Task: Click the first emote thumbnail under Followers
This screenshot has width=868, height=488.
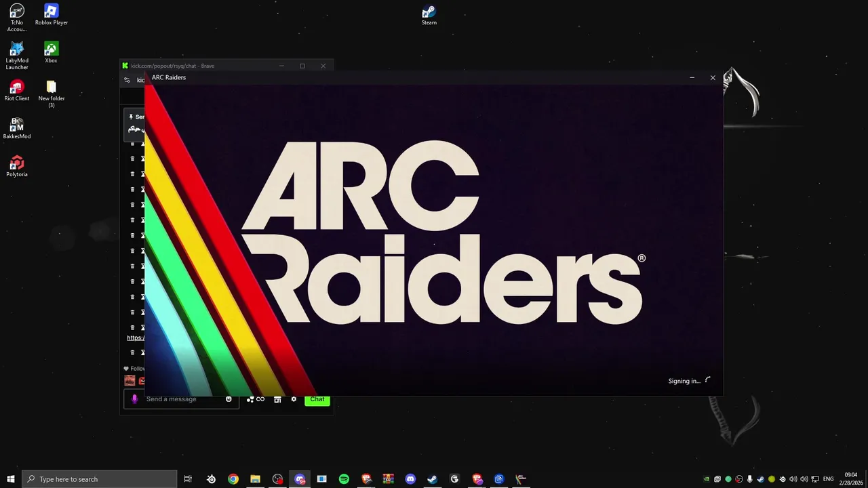Action: point(130,380)
